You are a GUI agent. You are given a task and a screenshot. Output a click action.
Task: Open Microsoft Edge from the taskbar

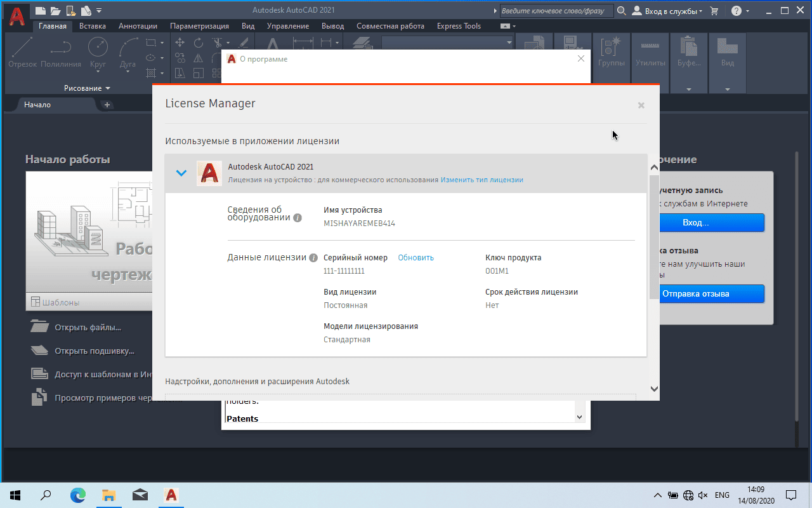pyautogui.click(x=78, y=495)
